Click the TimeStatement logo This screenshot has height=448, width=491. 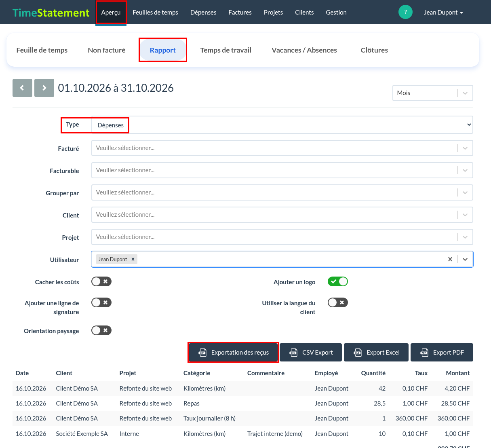[x=51, y=13]
